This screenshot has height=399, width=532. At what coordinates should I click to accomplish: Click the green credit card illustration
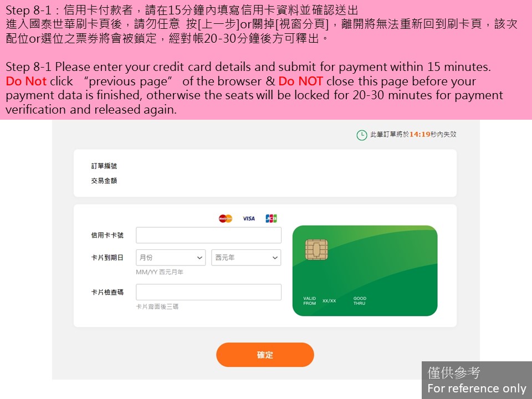[x=365, y=271]
